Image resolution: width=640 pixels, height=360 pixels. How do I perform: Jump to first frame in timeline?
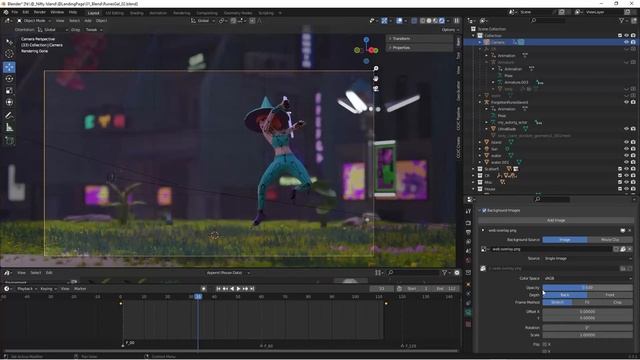[x=218, y=289]
